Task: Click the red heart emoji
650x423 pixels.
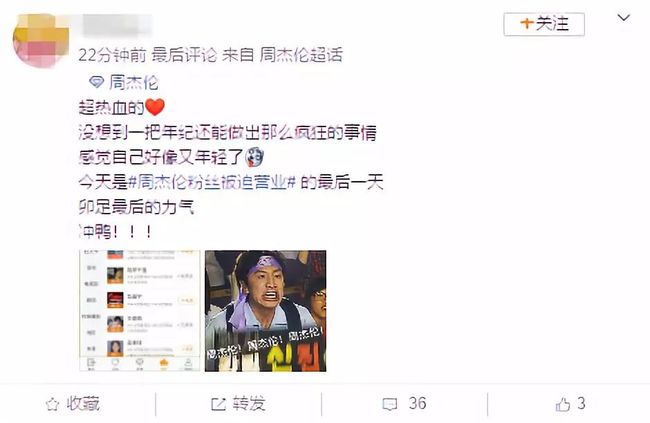Action: tap(155, 107)
